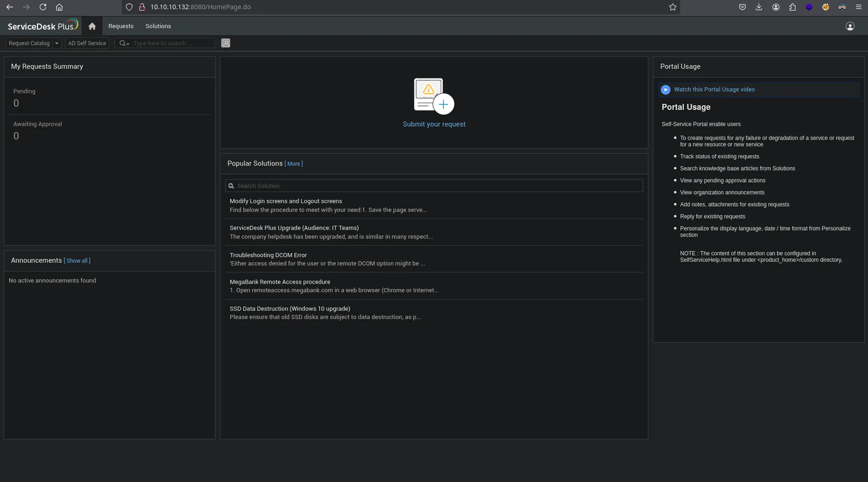Reload the page with the refresh icon
Viewport: 868px width, 482px height.
pos(43,7)
